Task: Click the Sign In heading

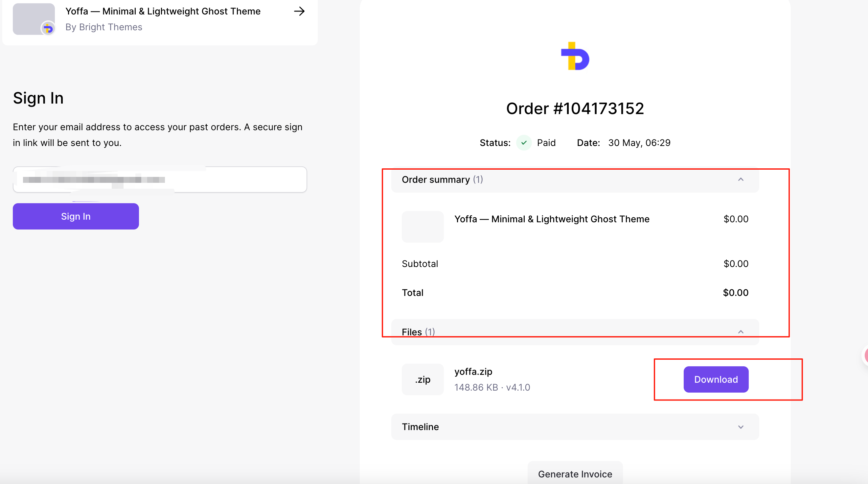Action: pos(38,98)
